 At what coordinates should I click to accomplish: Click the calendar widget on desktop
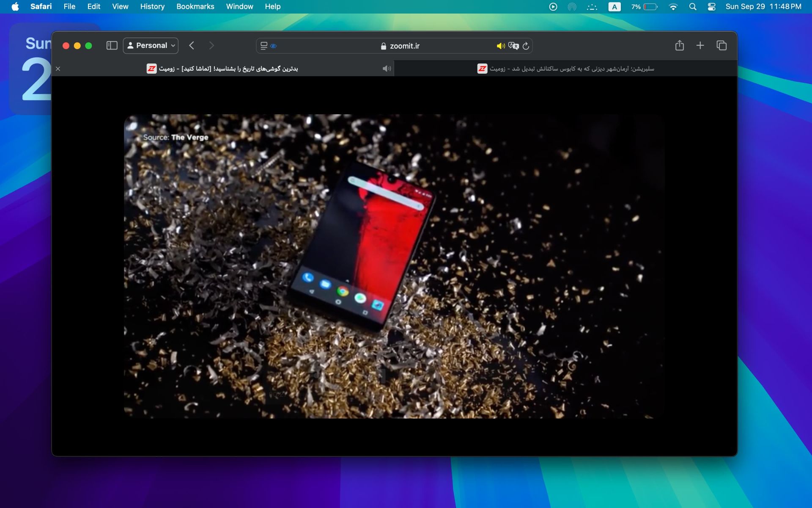[x=30, y=69]
